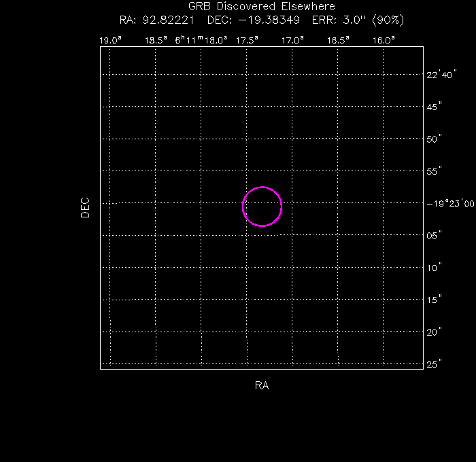Click the RA axis title below the plot
The height and width of the screenshot is (462, 476).
(262, 385)
